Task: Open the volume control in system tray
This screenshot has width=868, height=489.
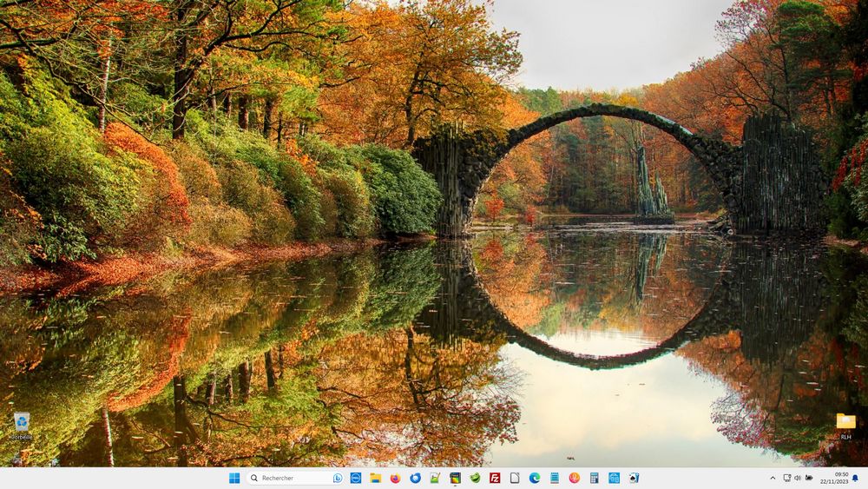Action: [x=798, y=478]
